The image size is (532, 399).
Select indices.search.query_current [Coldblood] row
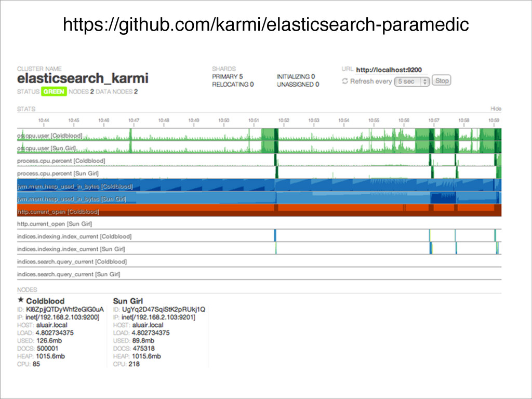click(259, 261)
